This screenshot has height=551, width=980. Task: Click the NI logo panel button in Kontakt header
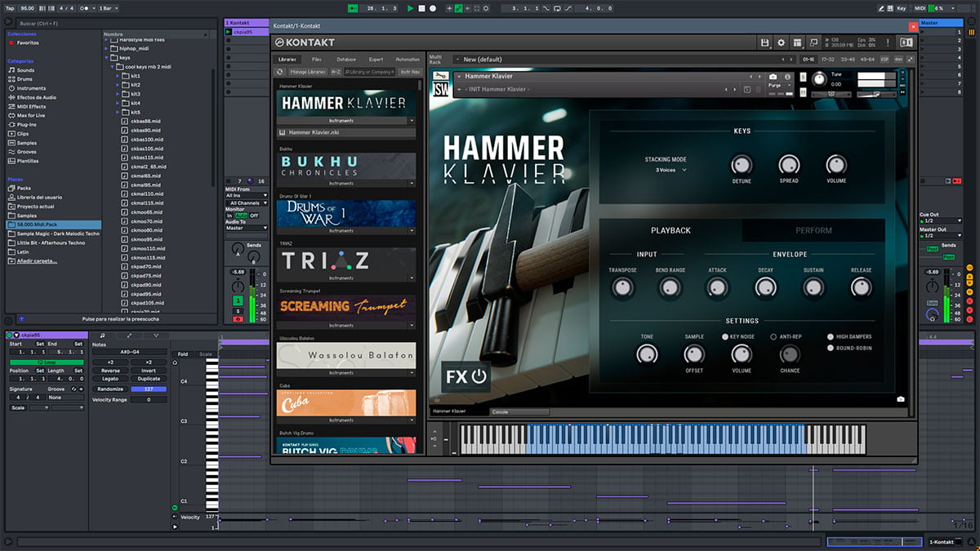click(x=906, y=42)
